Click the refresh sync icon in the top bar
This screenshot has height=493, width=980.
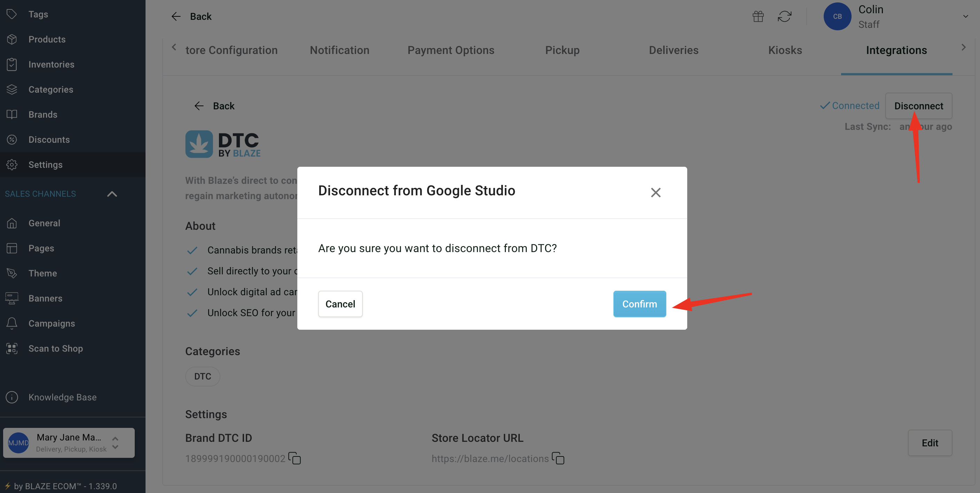coord(784,16)
